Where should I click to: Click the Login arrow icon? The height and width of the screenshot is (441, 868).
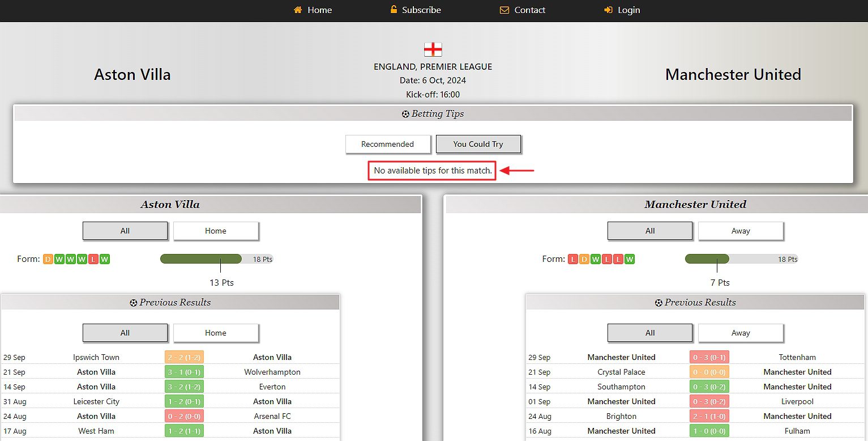tap(609, 10)
